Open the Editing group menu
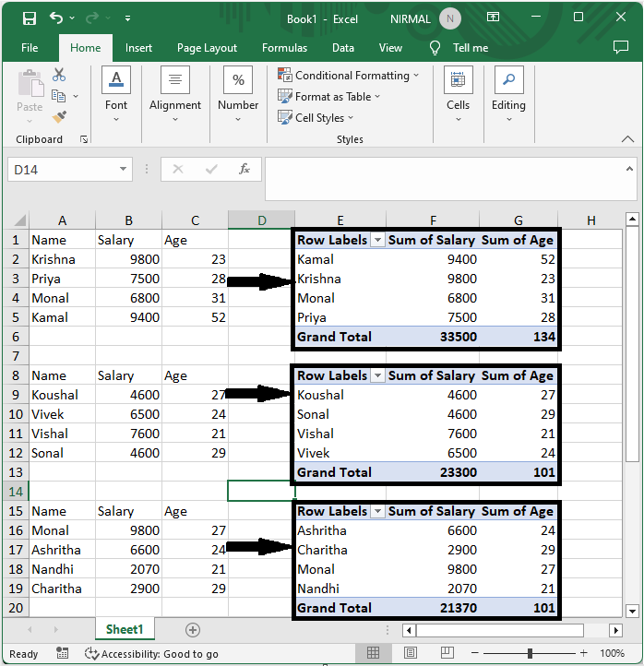Screen dimensions: 644x666 tap(508, 94)
